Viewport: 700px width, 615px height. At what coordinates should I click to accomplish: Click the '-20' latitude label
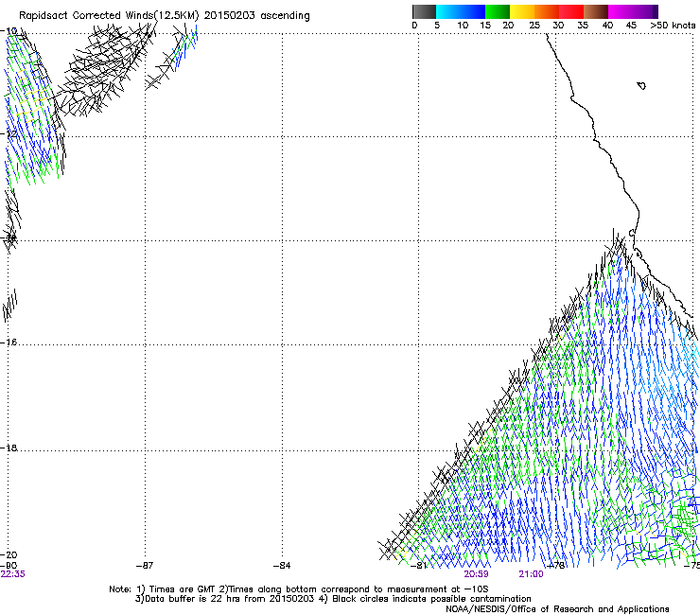(9, 554)
